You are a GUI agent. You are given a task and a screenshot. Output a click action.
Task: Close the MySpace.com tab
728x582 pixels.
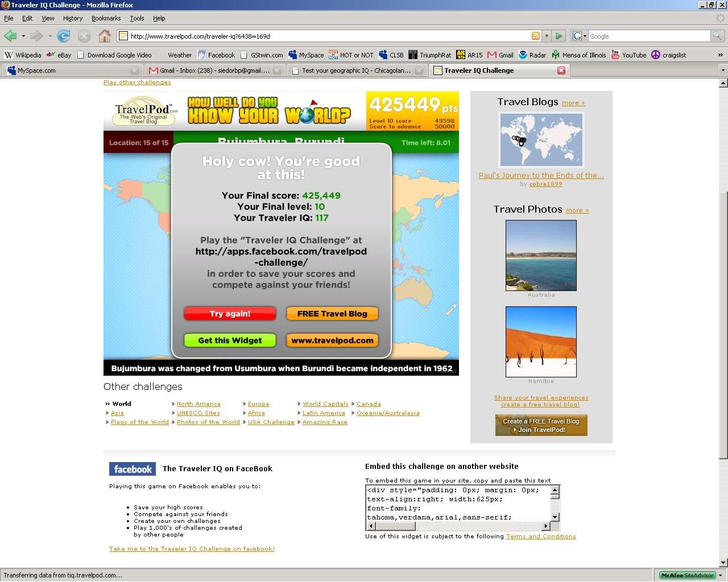135,70
